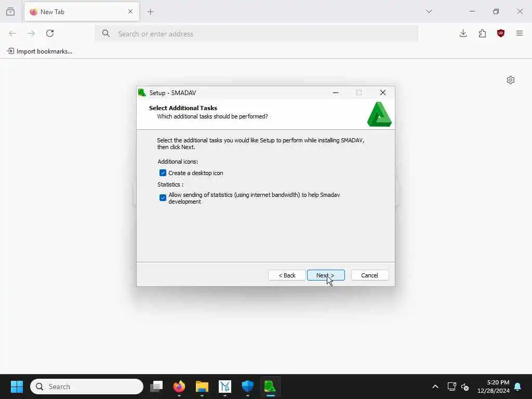532x399 pixels.
Task: Click the Firefox back arrow
Action: click(12, 33)
